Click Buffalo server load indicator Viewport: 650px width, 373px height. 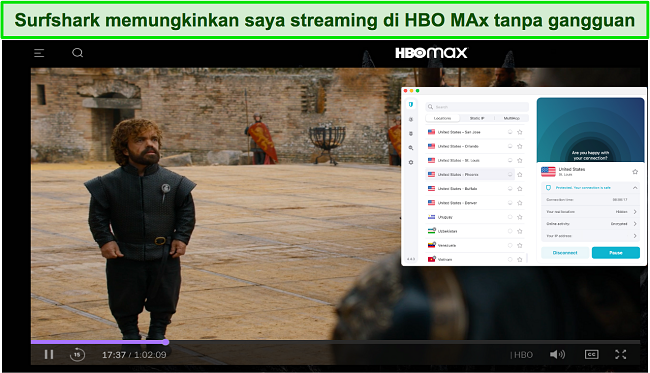click(510, 189)
